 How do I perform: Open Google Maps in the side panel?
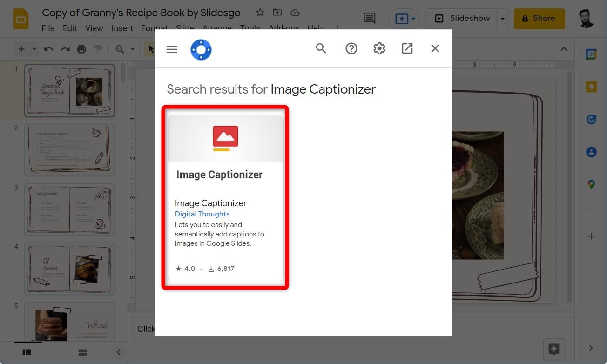click(590, 184)
